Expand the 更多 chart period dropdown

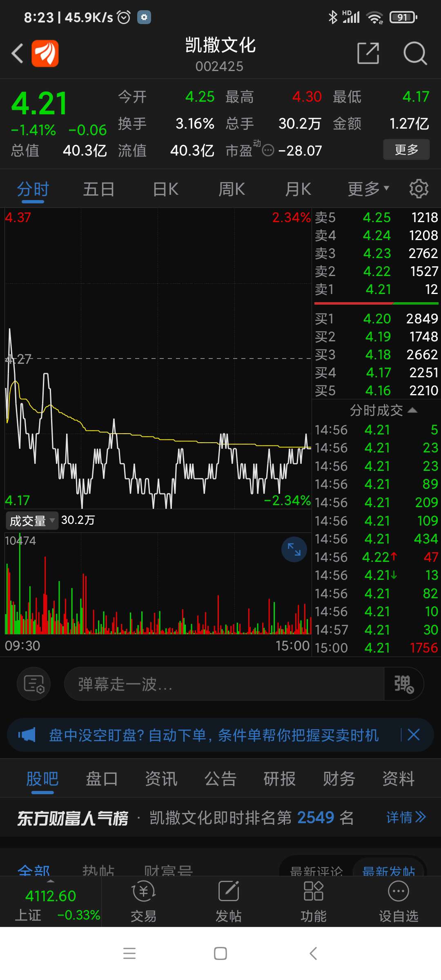pyautogui.click(x=368, y=189)
